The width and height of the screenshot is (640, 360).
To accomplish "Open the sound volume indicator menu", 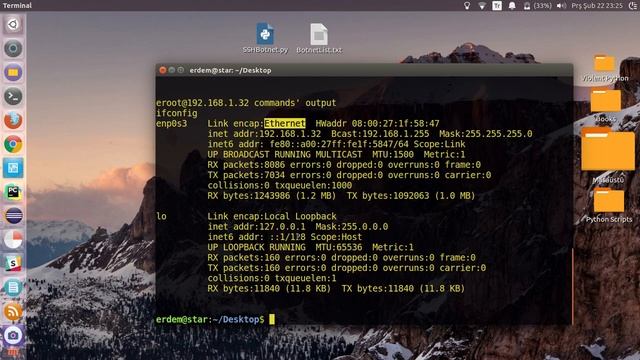I will click(x=562, y=5).
